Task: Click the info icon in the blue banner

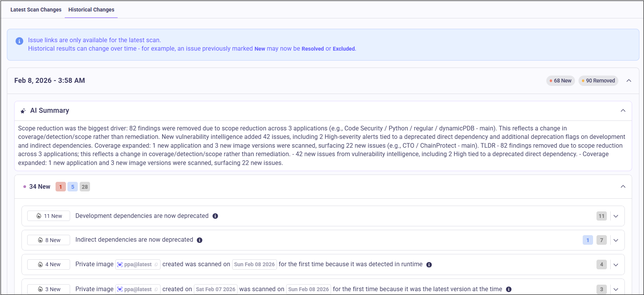Action: pos(19,41)
